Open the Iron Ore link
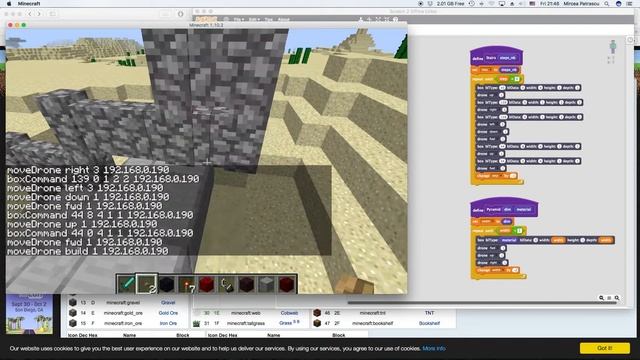 (168, 323)
